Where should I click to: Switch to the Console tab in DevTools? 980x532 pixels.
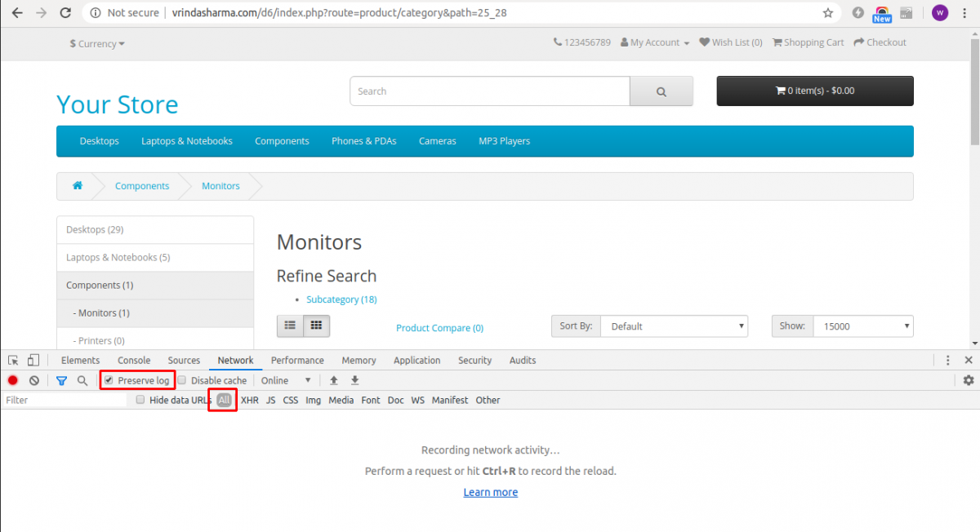tap(133, 360)
